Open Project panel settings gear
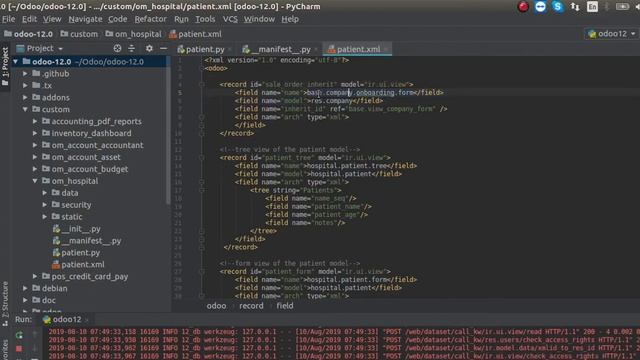Viewport: 640px width, 360px height. (x=149, y=49)
